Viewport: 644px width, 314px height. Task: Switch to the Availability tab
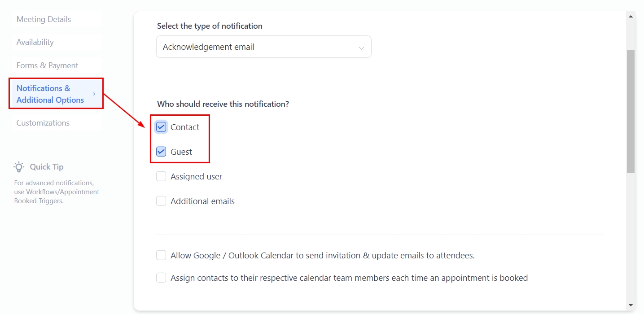tap(35, 42)
